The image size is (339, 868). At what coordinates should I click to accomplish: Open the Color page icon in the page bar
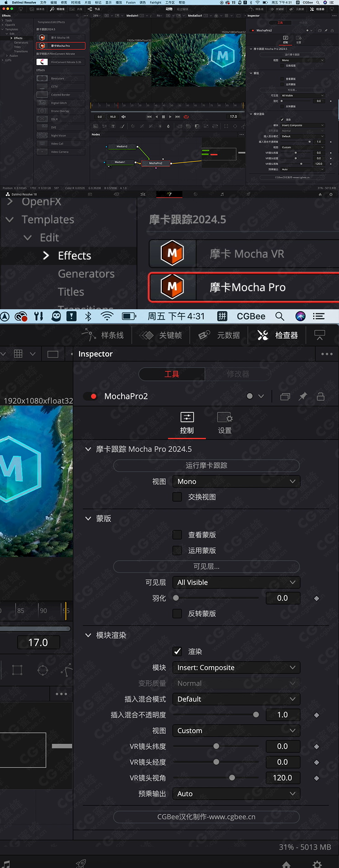click(195, 194)
